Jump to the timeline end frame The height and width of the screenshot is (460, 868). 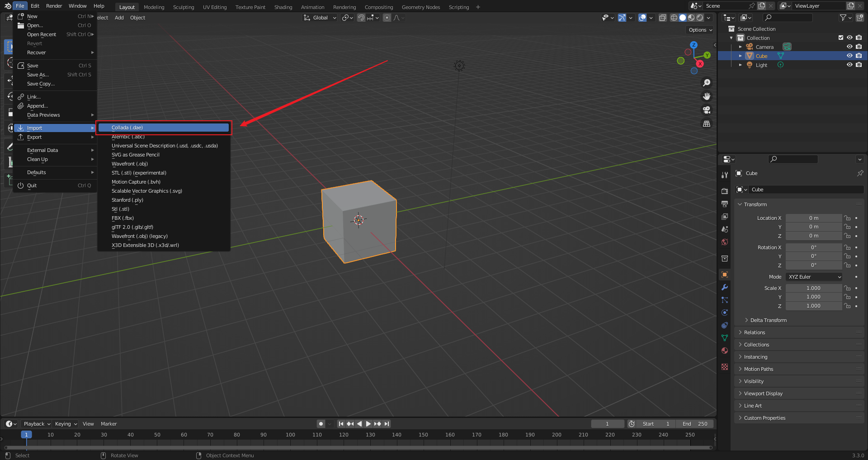click(387, 424)
